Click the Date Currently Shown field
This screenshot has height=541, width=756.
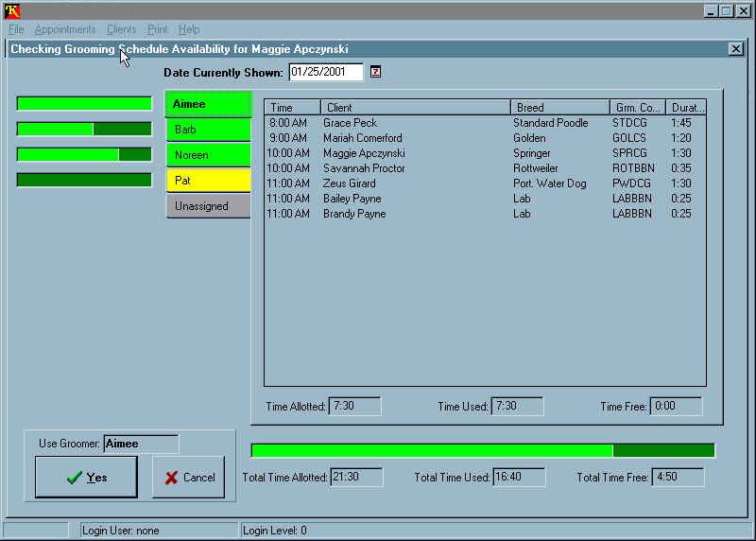point(326,72)
